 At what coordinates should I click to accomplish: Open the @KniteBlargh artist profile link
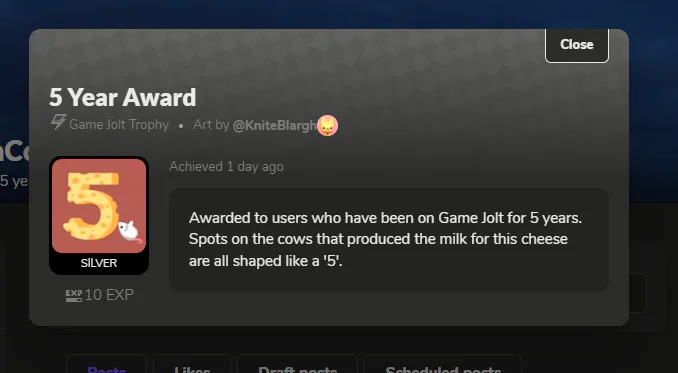(x=275, y=125)
